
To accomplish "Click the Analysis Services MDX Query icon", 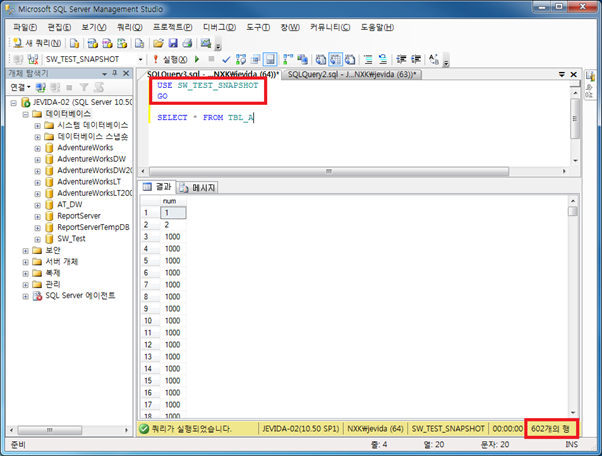I will (93, 43).
